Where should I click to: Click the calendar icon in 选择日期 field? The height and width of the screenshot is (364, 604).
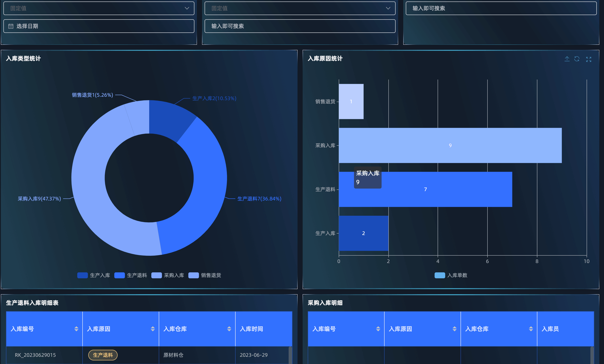pos(11,26)
